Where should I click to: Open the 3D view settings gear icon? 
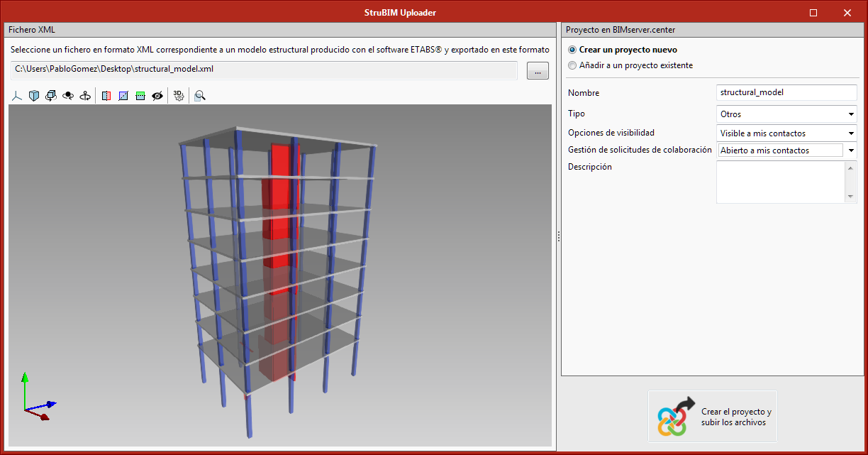pos(179,96)
